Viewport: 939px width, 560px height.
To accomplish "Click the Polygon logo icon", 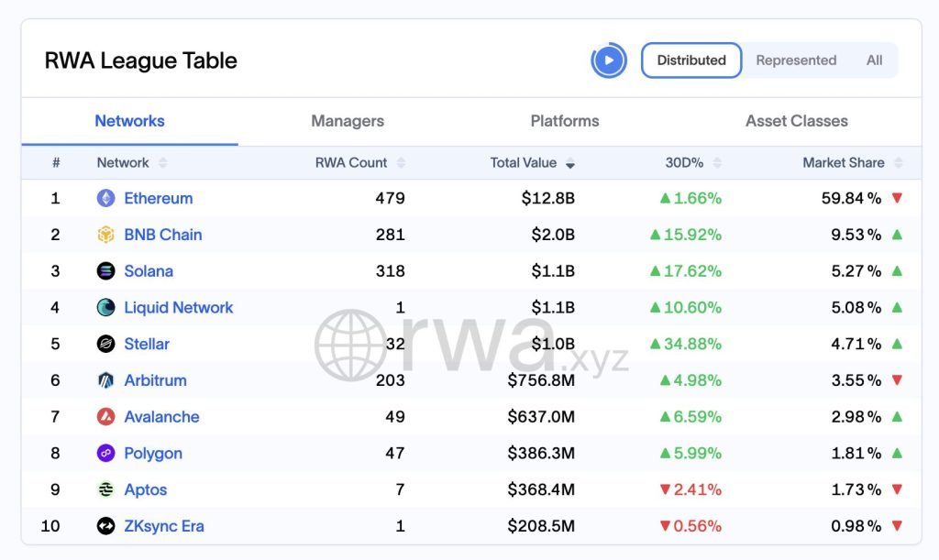I will click(x=106, y=454).
